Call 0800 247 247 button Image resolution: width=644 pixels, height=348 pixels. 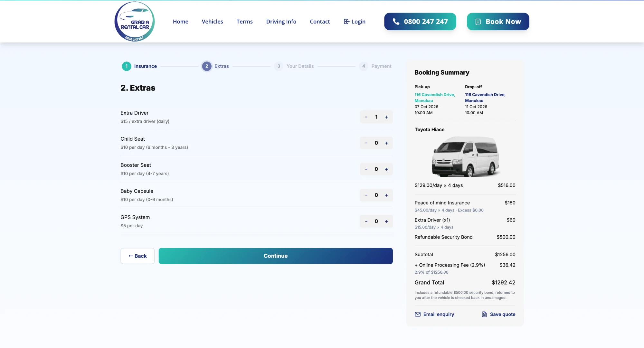(x=420, y=22)
